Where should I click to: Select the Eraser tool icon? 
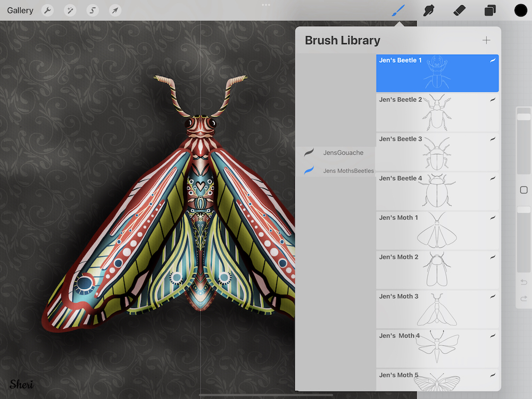click(459, 10)
